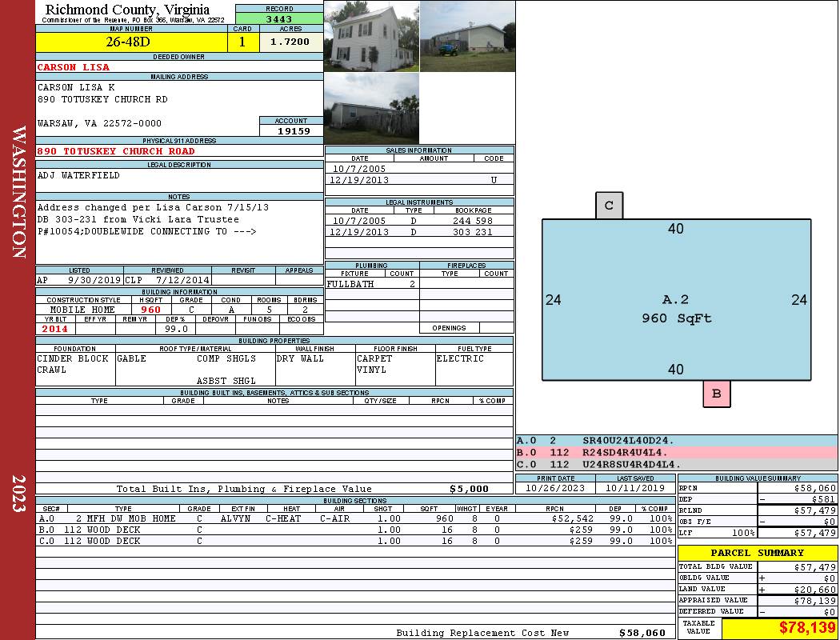Click the WASHINGTON label on red sidebar

click(x=18, y=191)
